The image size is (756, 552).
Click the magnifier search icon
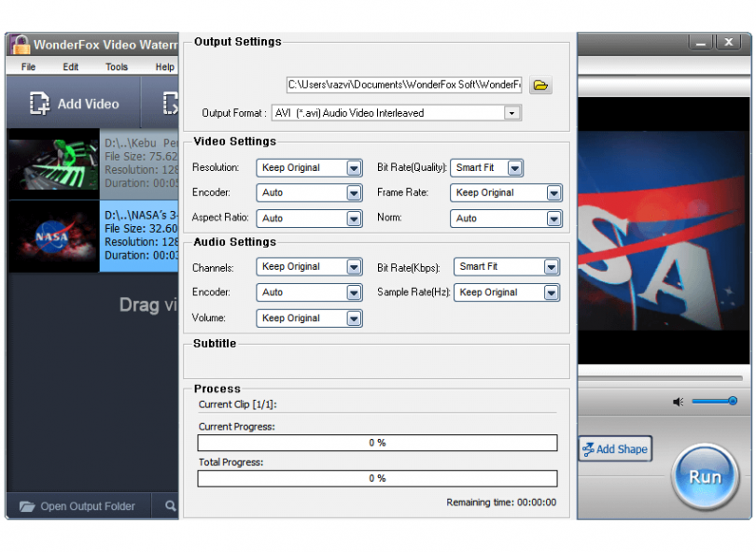[x=170, y=505]
